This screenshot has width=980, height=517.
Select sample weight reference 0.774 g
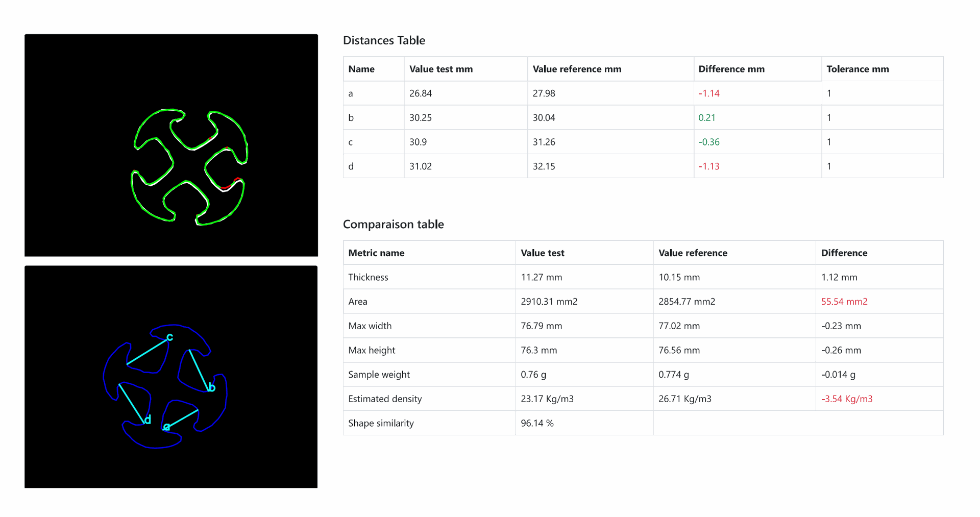coord(674,375)
